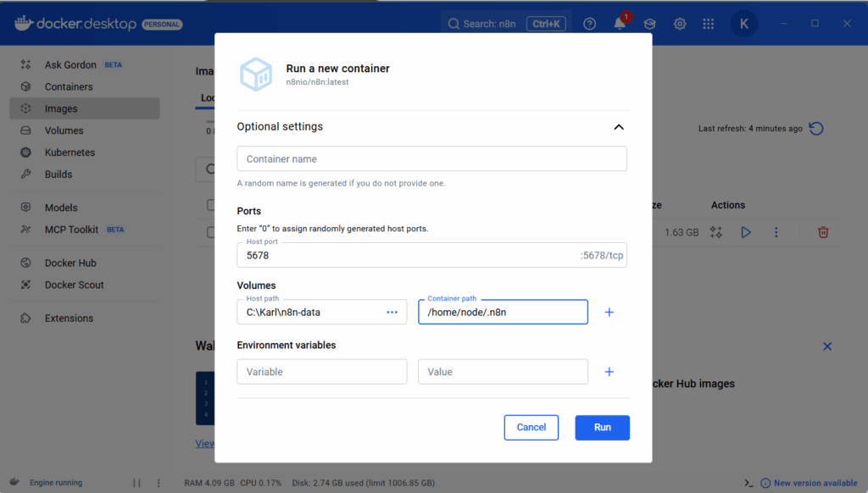This screenshot has height=493, width=868.
Task: Click the Engine running whale icon
Action: tap(14, 482)
